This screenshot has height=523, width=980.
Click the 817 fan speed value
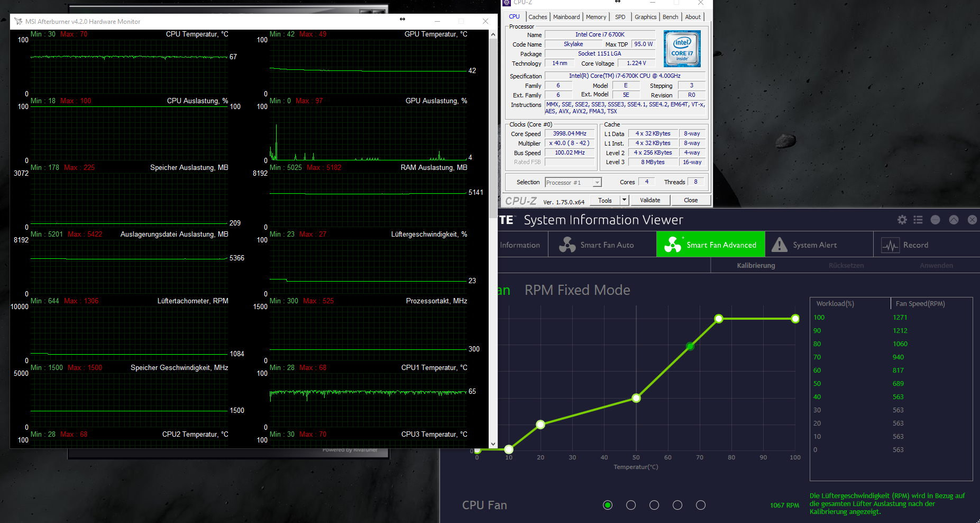click(899, 371)
